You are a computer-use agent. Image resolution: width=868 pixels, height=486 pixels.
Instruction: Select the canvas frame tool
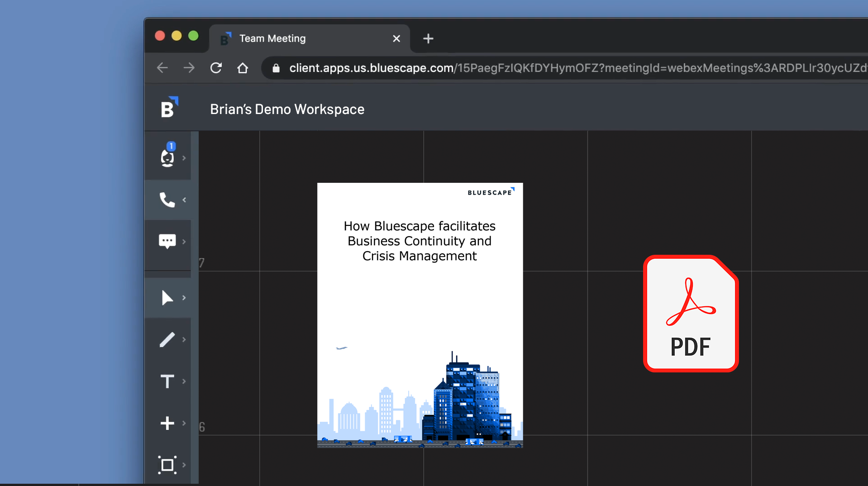coord(167,465)
